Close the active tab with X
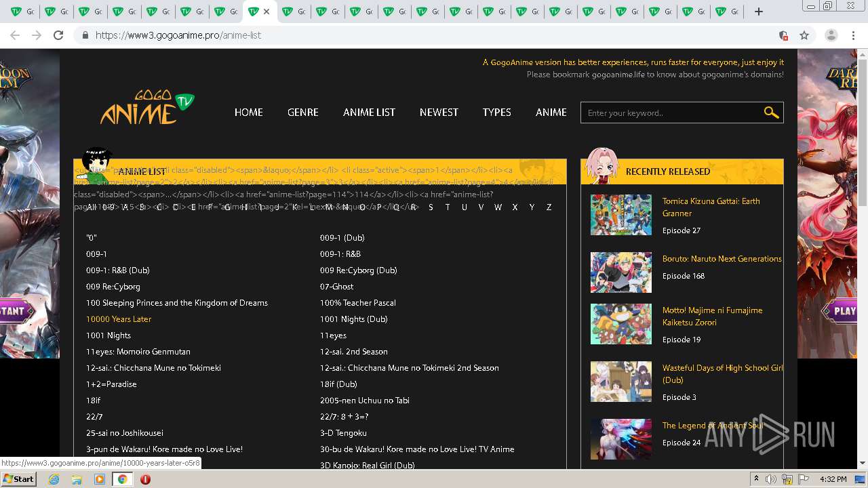The width and height of the screenshot is (868, 488). point(267,12)
